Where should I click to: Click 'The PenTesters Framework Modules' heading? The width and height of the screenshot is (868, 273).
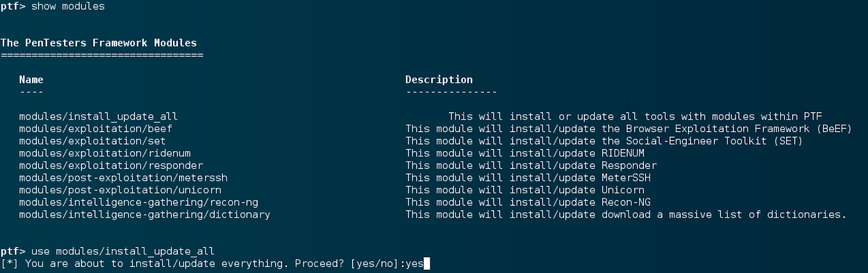98,43
